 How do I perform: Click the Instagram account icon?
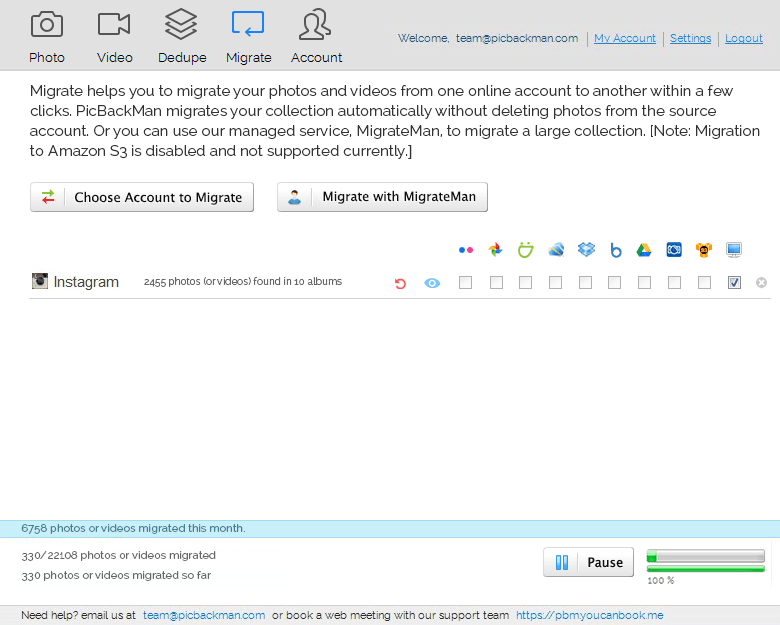[x=40, y=281]
